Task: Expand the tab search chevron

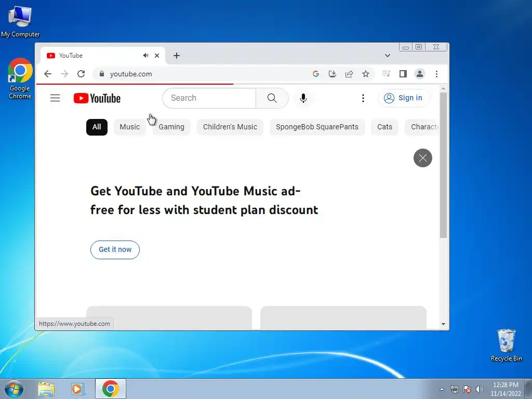Action: coord(388,56)
